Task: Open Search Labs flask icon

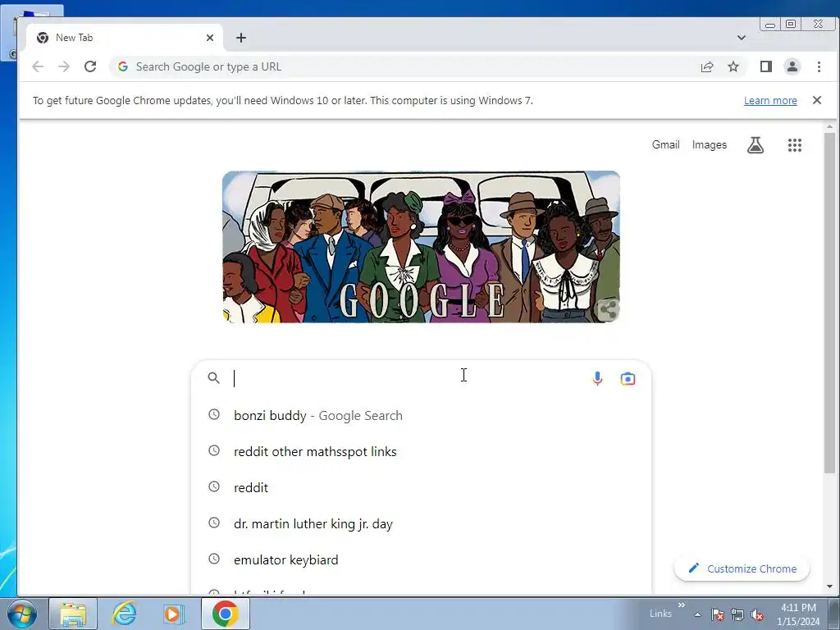Action: tap(756, 144)
